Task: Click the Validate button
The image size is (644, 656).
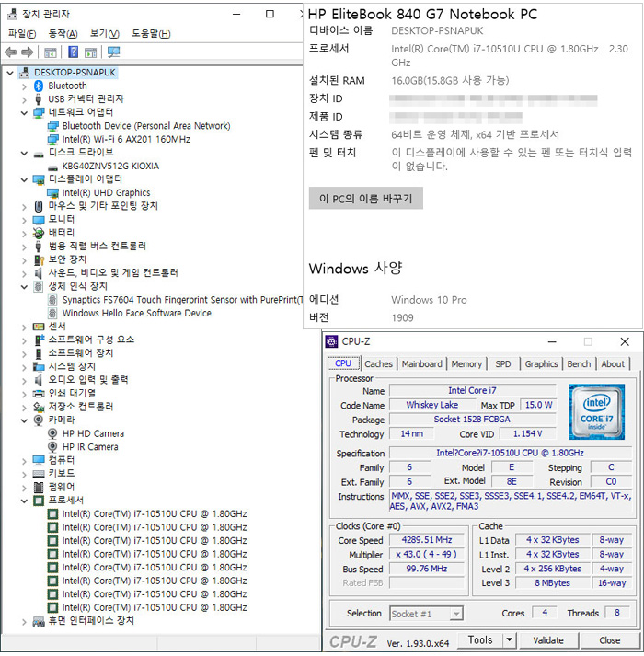Action: (548, 639)
